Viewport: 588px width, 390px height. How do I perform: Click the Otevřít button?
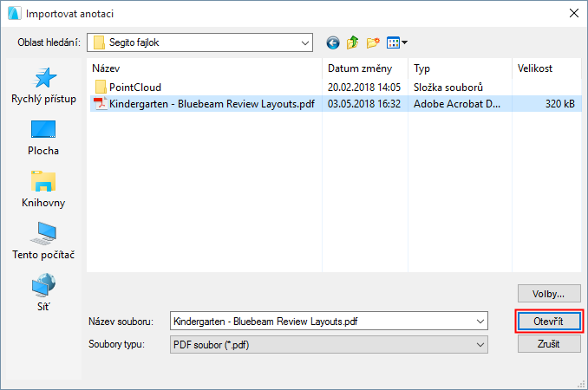[x=549, y=321]
